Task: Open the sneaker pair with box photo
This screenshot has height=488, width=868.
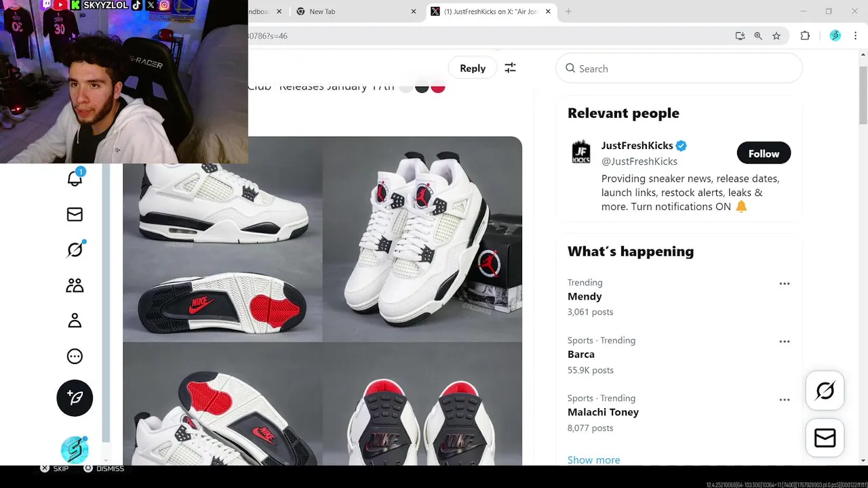Action: (422, 239)
